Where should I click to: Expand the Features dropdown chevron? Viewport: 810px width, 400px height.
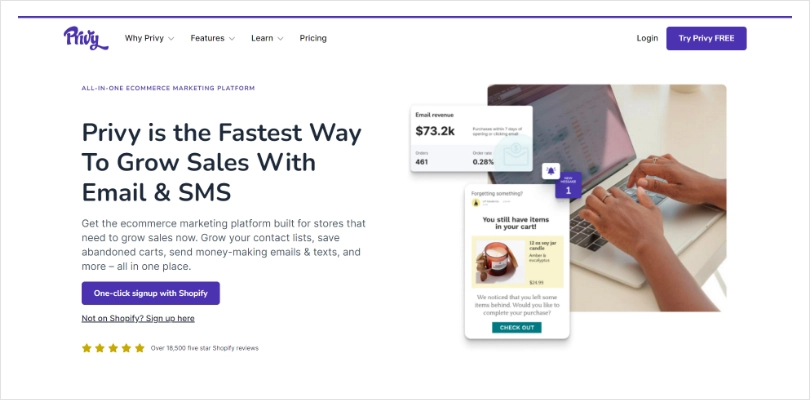(x=232, y=39)
